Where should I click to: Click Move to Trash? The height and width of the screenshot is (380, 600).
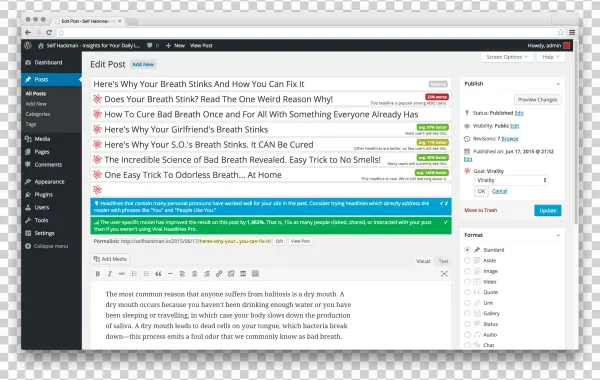[x=481, y=210]
